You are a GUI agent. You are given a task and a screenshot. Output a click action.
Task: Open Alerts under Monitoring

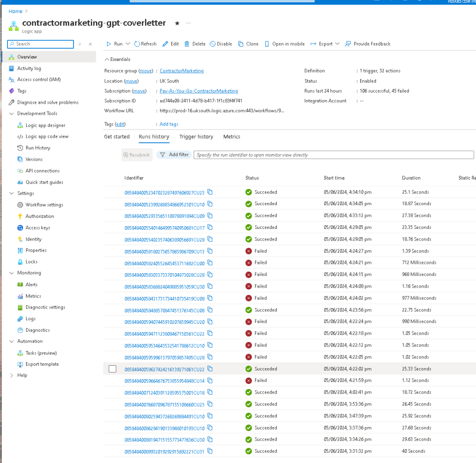pos(31,284)
